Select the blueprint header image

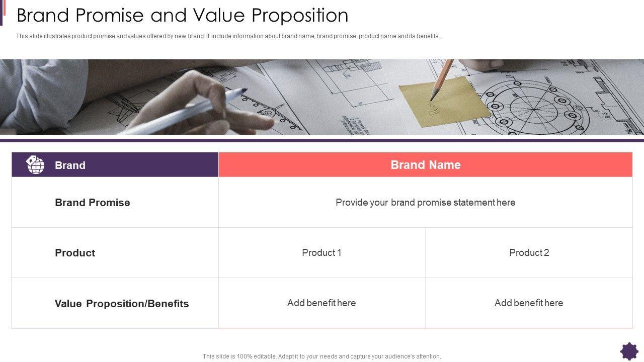(322, 97)
